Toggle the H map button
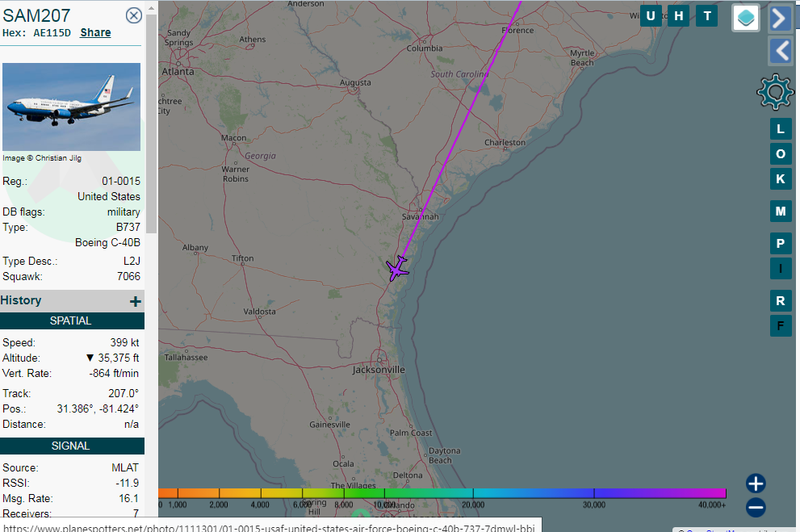 click(x=679, y=16)
